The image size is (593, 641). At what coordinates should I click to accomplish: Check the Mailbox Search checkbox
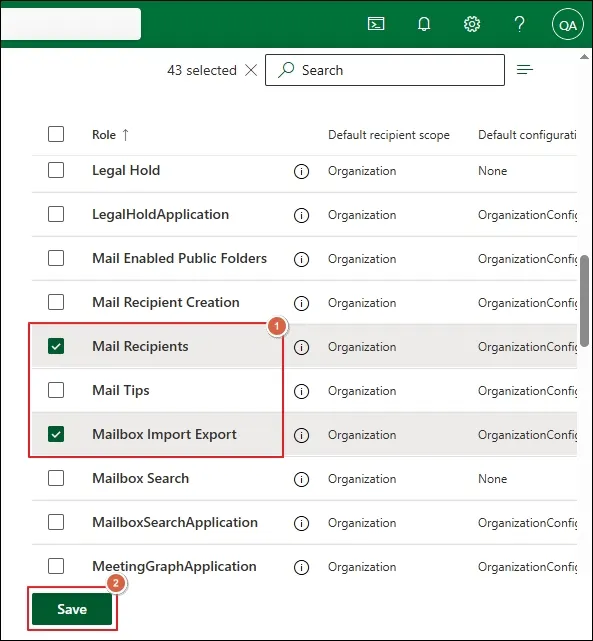click(56, 478)
